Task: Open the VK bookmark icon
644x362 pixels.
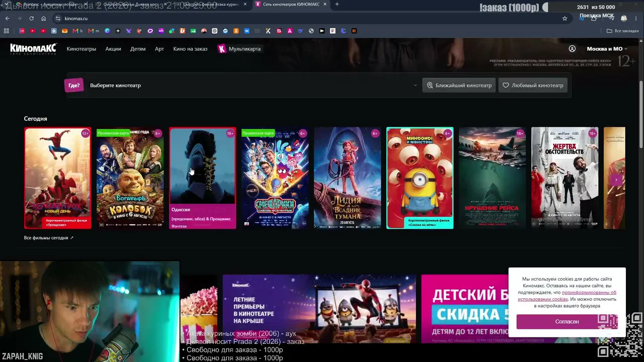Action: coord(247,31)
